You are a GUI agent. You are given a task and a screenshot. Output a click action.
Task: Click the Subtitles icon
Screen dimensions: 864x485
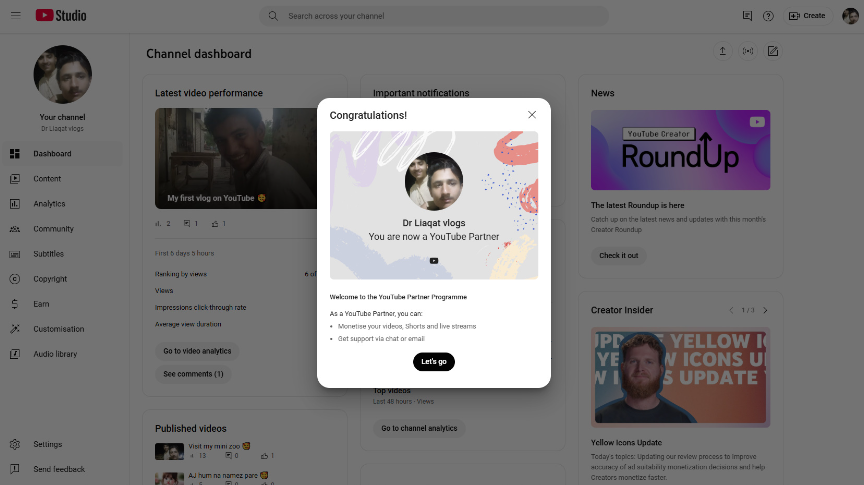(x=15, y=254)
